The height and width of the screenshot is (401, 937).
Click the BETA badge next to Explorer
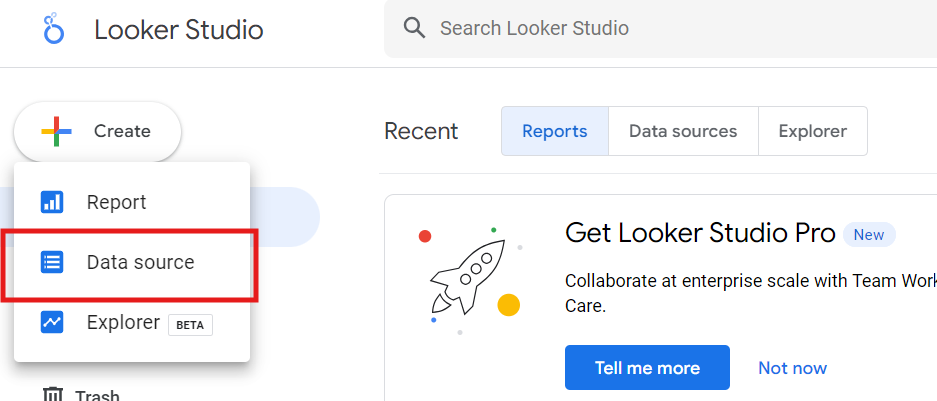[190, 325]
